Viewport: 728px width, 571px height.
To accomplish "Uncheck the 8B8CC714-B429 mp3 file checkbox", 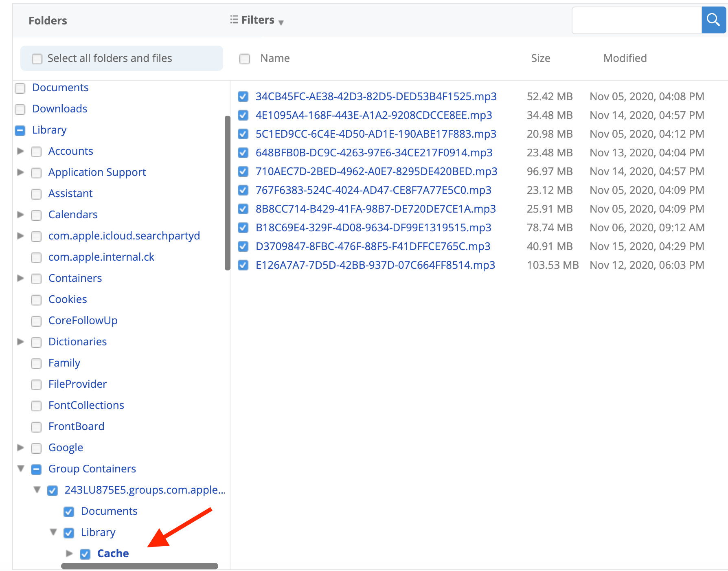I will point(243,209).
